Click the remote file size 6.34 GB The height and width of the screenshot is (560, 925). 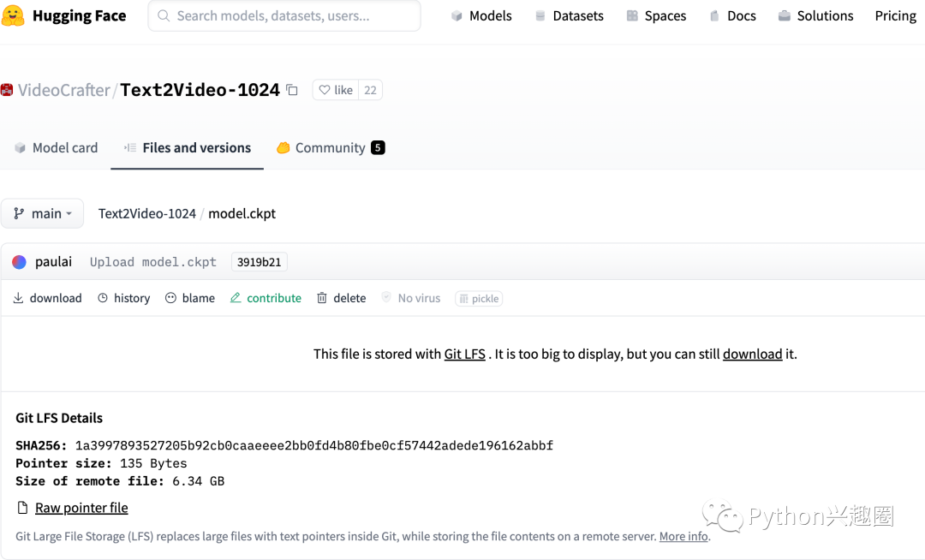coord(198,481)
